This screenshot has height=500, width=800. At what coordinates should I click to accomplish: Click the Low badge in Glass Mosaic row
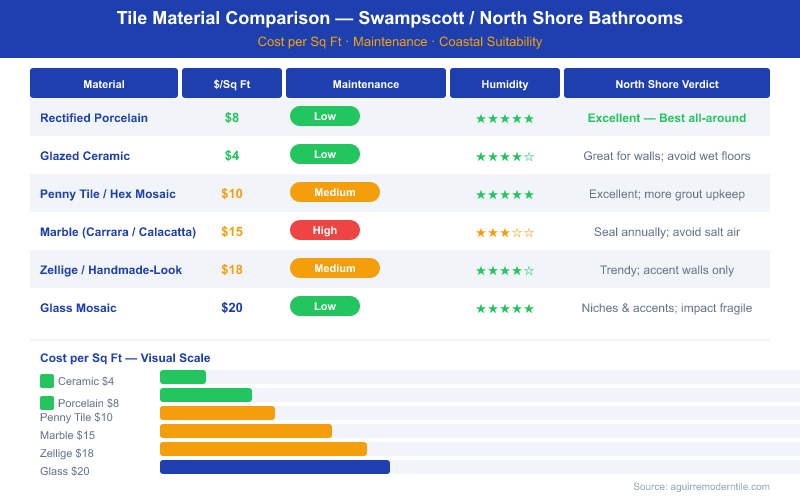[x=324, y=306]
